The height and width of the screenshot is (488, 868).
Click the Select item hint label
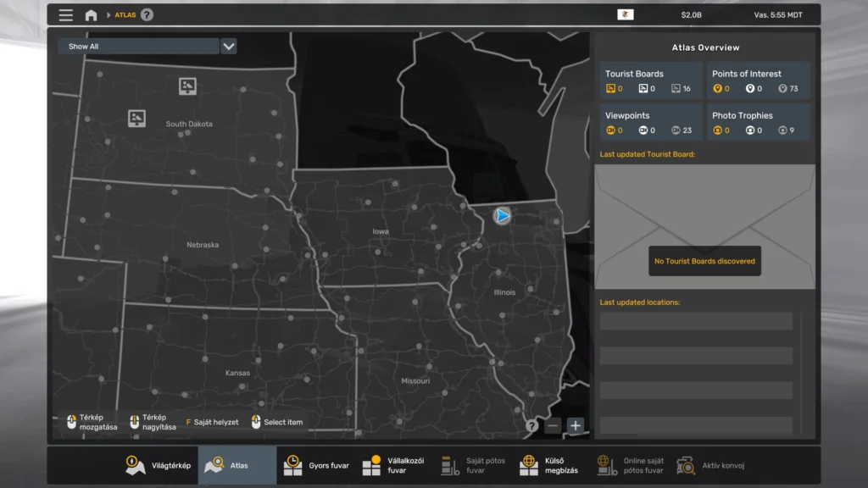click(x=277, y=422)
